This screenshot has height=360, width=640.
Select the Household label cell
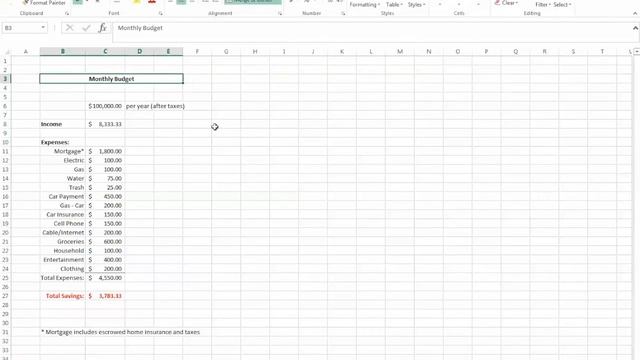tap(62, 251)
